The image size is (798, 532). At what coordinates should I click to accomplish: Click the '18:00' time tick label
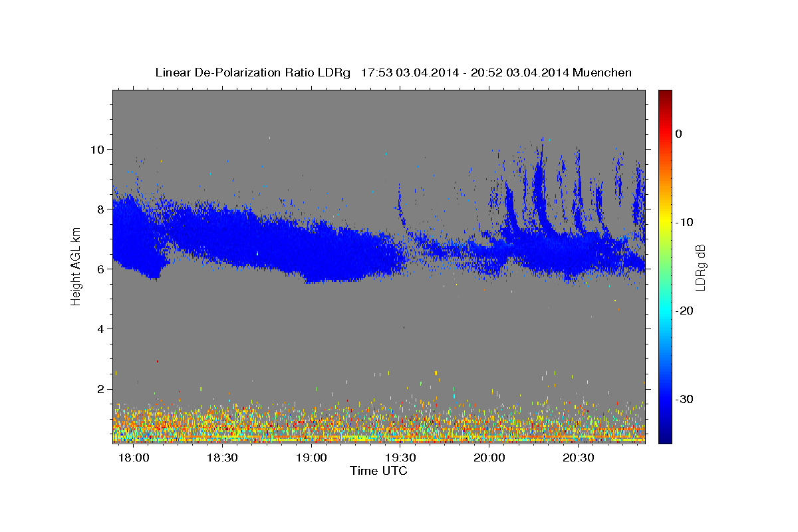(133, 458)
